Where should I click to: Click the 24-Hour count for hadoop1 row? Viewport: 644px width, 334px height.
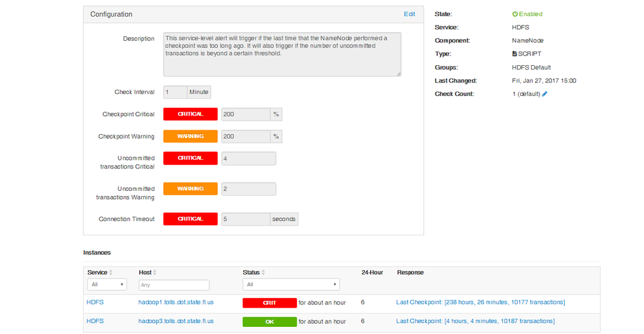[x=363, y=302]
